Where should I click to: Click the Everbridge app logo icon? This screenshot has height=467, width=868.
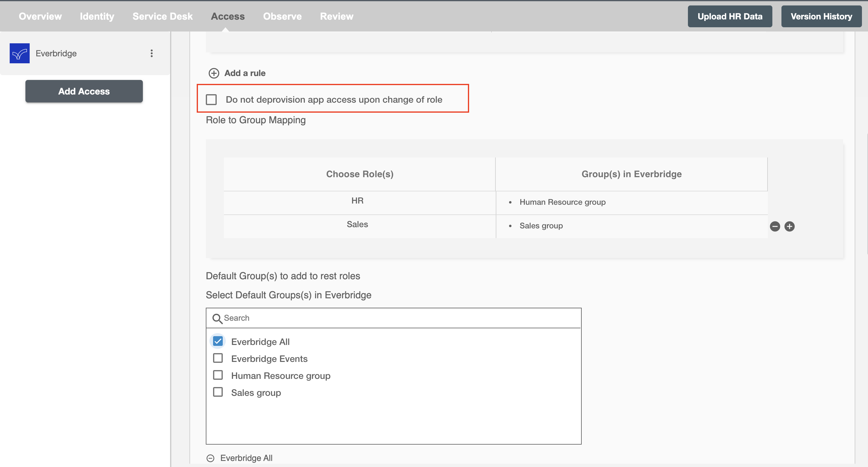pyautogui.click(x=20, y=53)
